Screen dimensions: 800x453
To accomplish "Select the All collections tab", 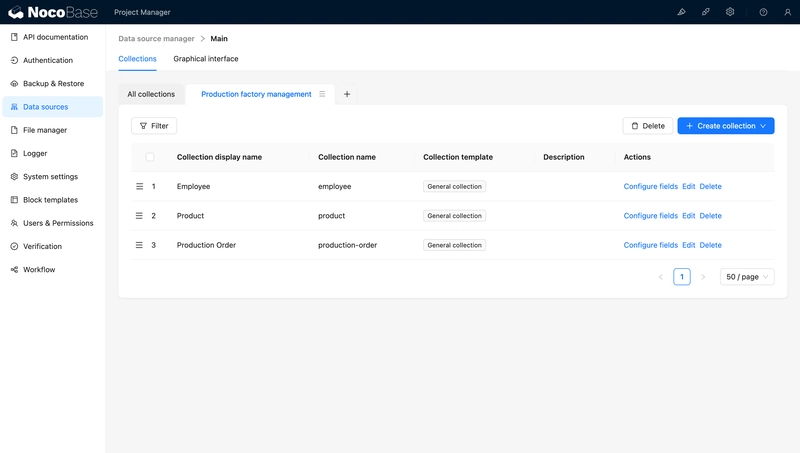I will pyautogui.click(x=151, y=94).
